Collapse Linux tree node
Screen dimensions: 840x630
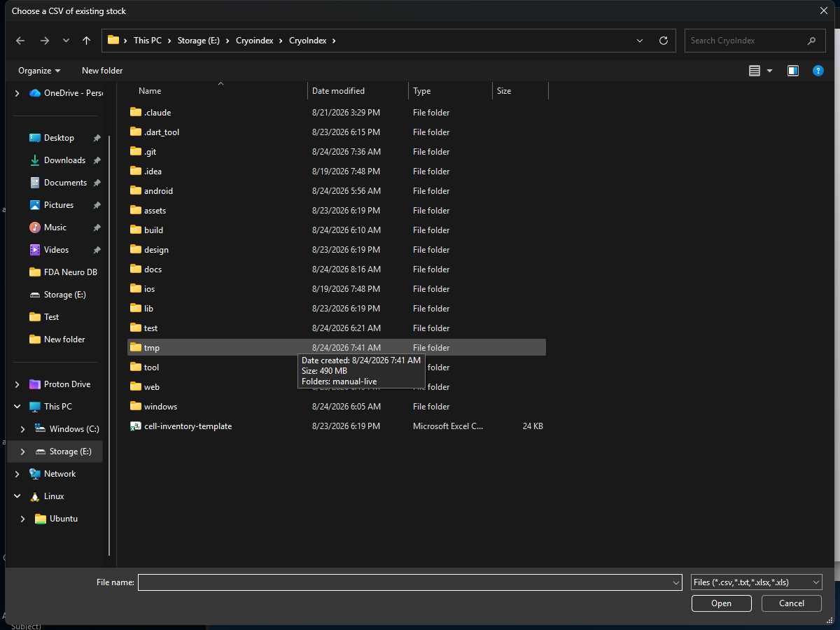point(17,496)
